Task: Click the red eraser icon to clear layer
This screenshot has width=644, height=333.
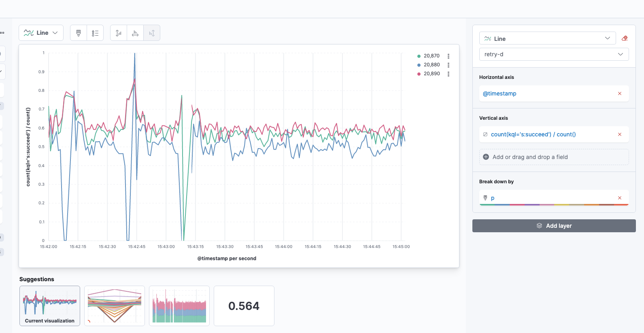Action: click(x=625, y=38)
